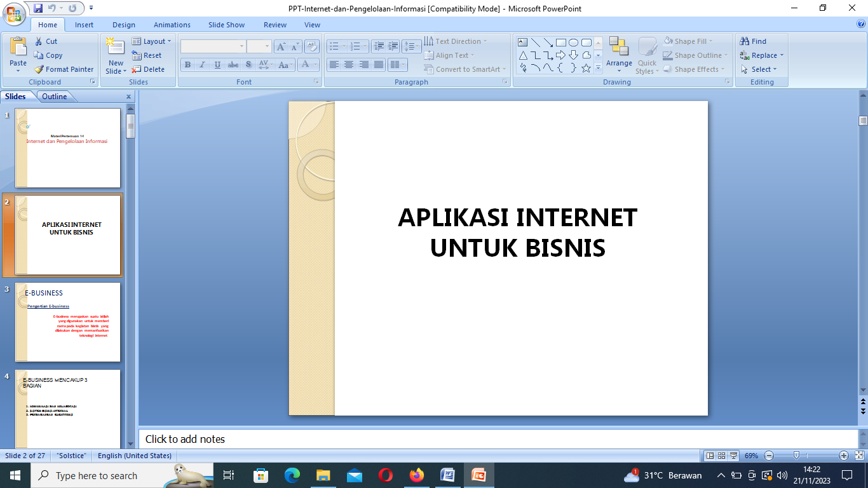Switch to the Outline pane tab
The height and width of the screenshot is (488, 868).
55,97
